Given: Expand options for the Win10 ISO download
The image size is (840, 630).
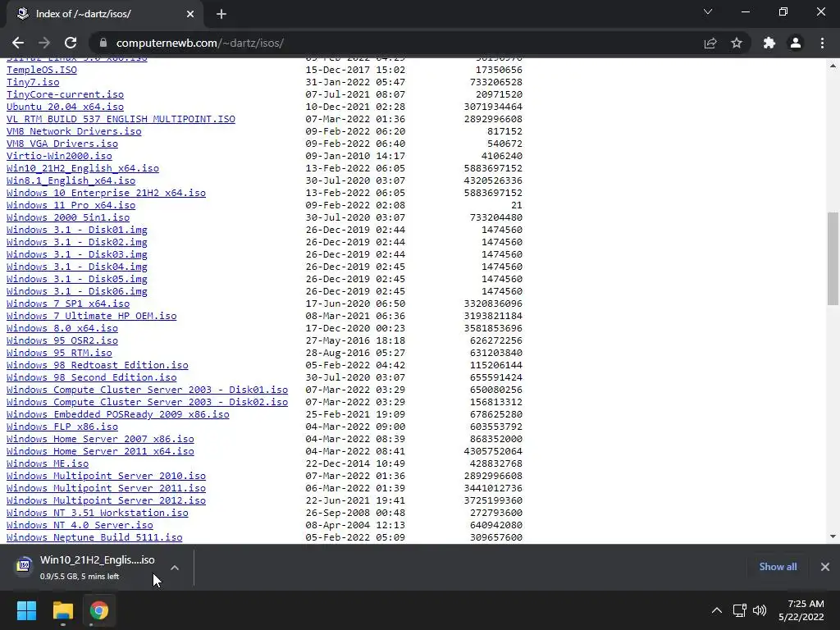Looking at the screenshot, I should point(175,568).
